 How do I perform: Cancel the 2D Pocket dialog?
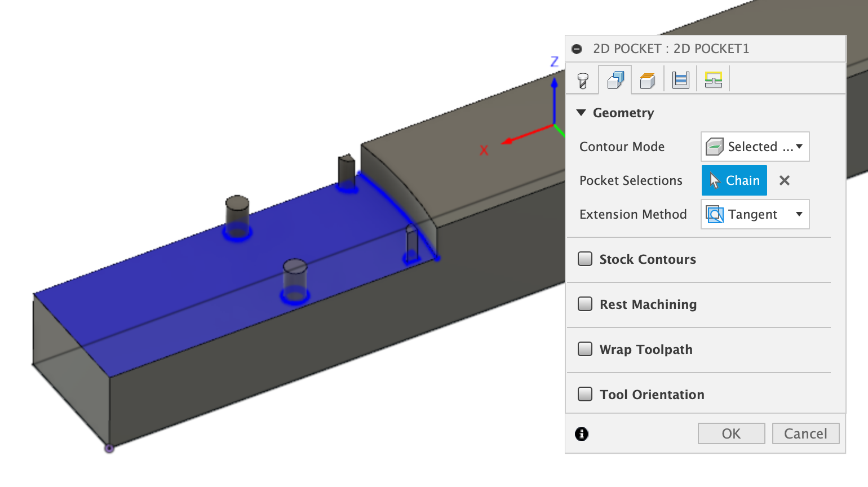[x=805, y=433]
